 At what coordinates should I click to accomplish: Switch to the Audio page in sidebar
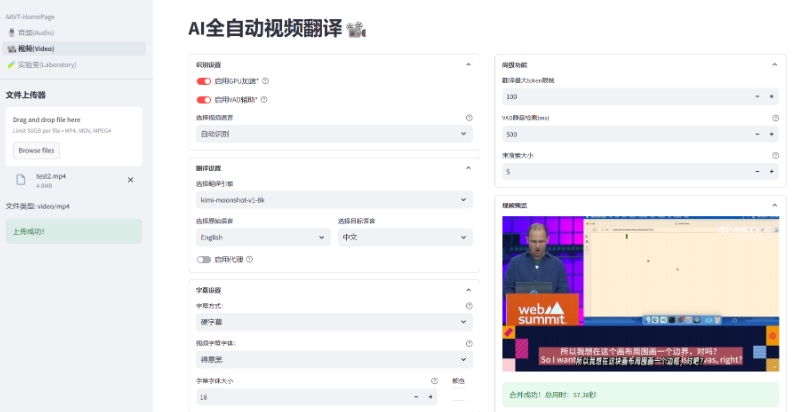tap(36, 33)
